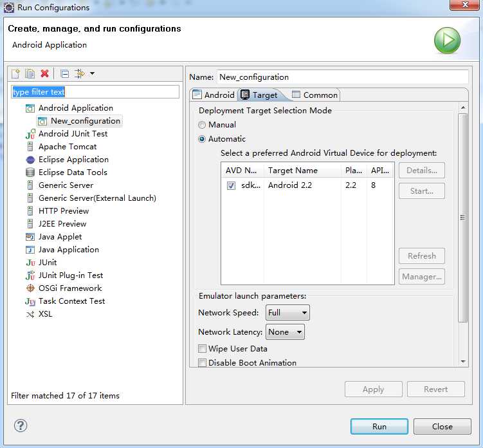The width and height of the screenshot is (483, 448).
Task: Click the JUnit icon
Action: (x=30, y=263)
